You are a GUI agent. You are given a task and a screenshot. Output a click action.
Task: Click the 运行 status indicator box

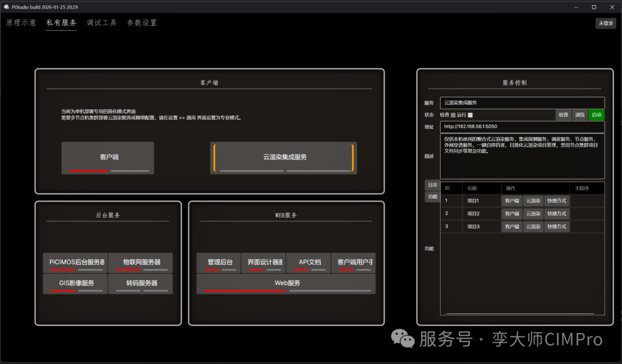[470, 115]
